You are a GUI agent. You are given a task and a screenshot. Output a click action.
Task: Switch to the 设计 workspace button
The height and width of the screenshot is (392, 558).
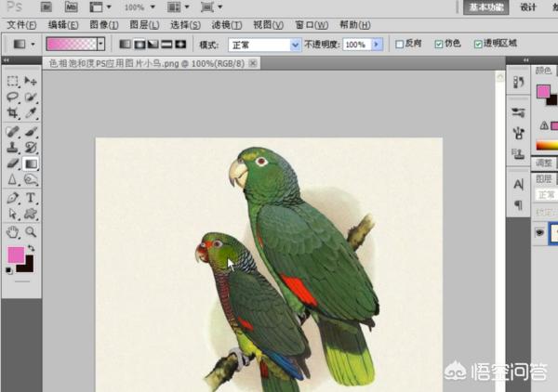[528, 7]
